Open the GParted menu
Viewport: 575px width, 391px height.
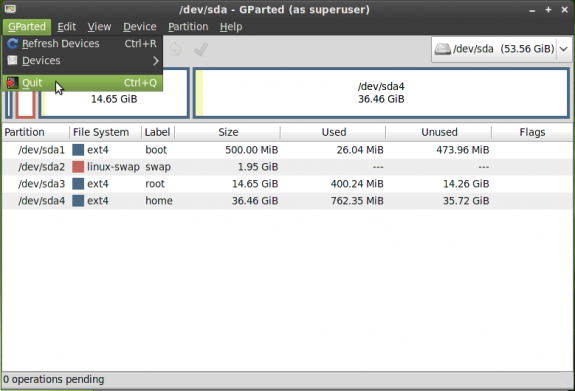[27, 27]
